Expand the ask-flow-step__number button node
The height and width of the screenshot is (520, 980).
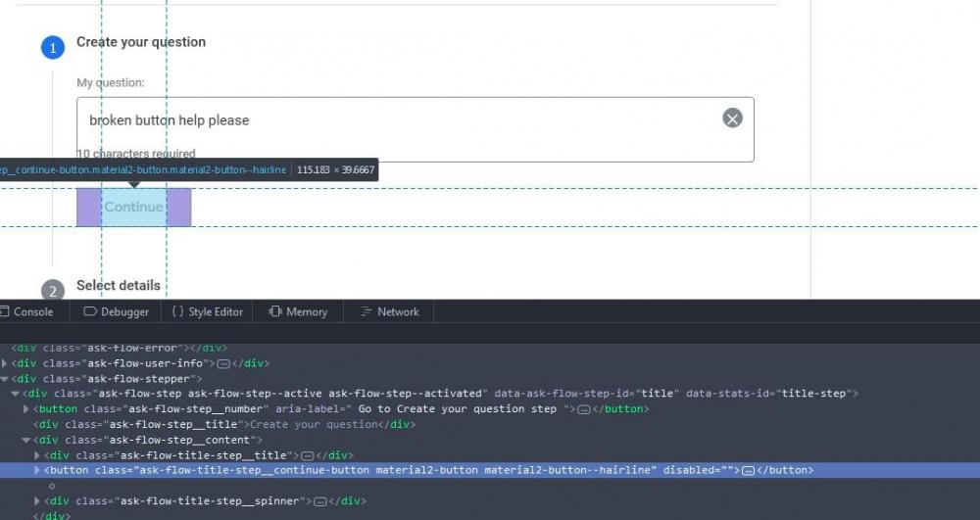(26, 409)
